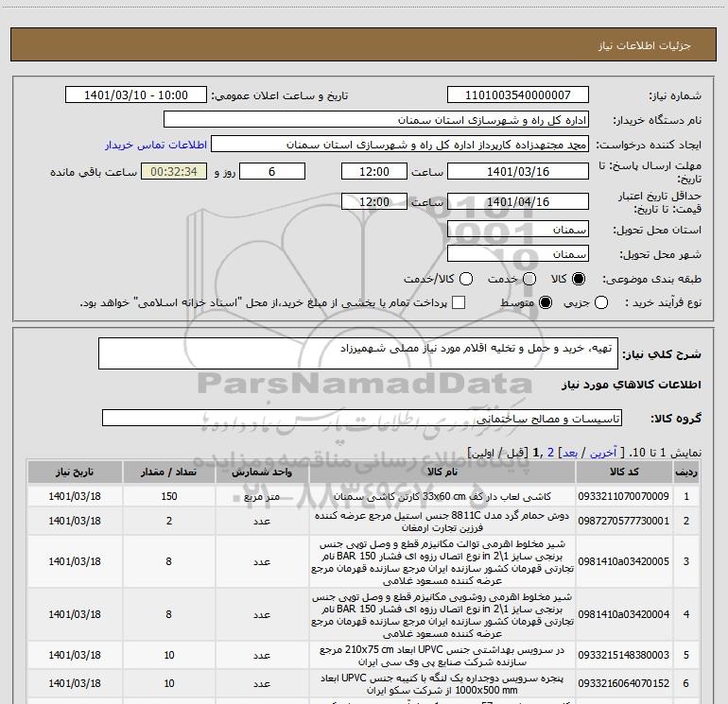728x704 pixels.
Task: Toggle the اسناد خزانه اسلامی payment checkbox
Action: tap(459, 302)
